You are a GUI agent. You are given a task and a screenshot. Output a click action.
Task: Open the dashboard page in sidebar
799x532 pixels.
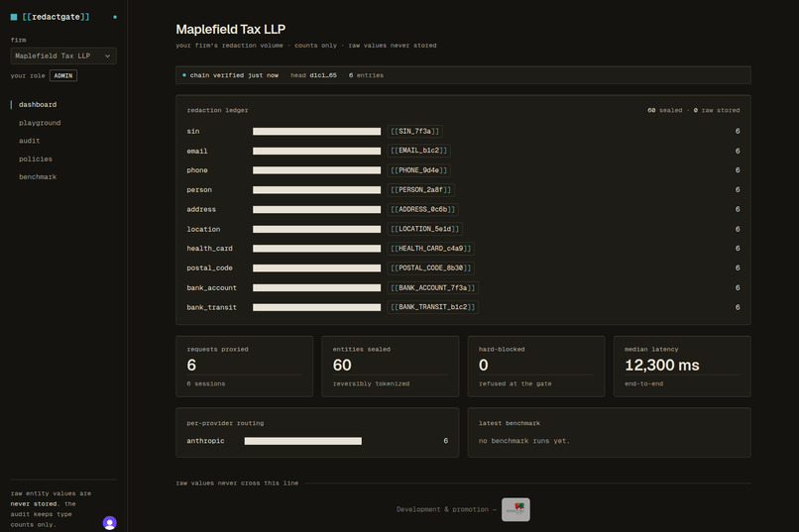click(38, 104)
